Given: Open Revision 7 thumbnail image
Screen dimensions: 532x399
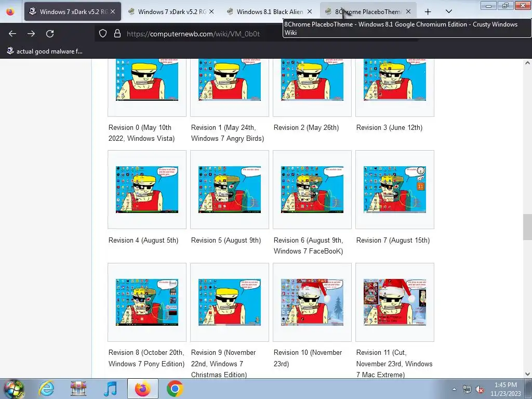Looking at the screenshot, I should pos(395,190).
